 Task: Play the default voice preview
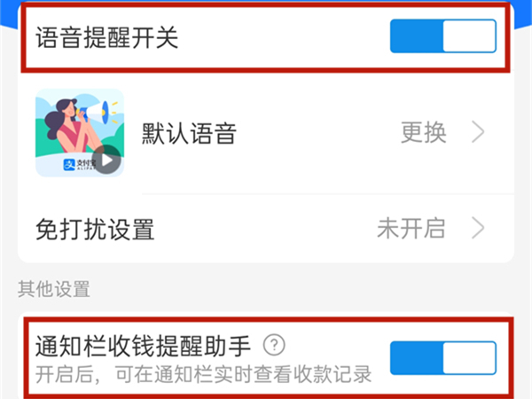[x=106, y=160]
